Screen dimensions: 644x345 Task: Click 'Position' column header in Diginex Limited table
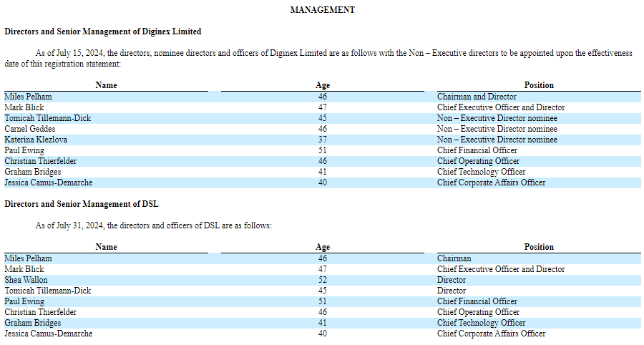(539, 85)
